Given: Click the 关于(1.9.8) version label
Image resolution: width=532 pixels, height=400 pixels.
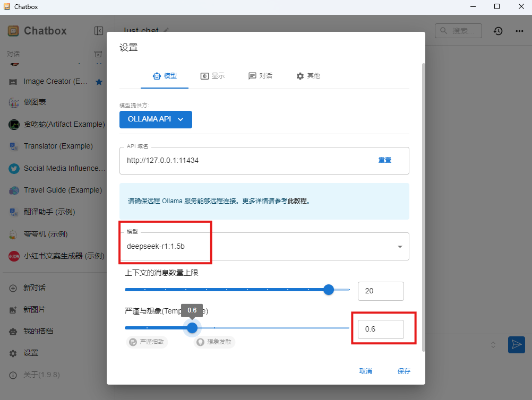Looking at the screenshot, I should click(41, 375).
